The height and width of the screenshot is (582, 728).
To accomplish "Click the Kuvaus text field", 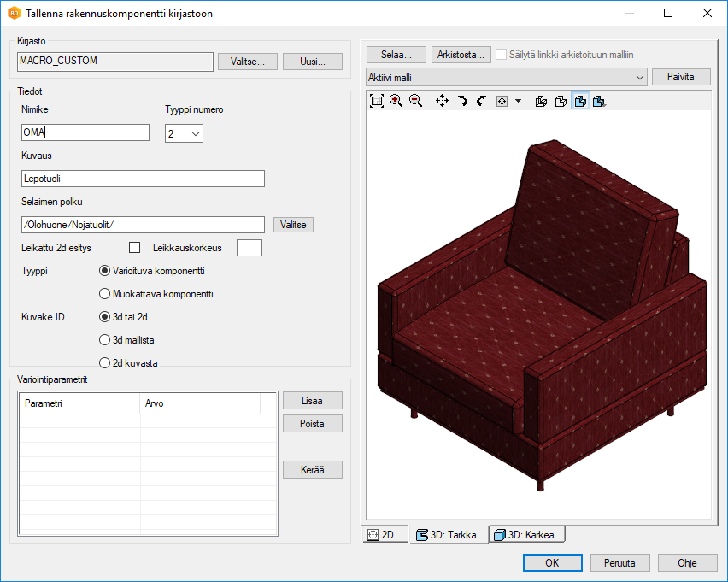I will [x=143, y=179].
